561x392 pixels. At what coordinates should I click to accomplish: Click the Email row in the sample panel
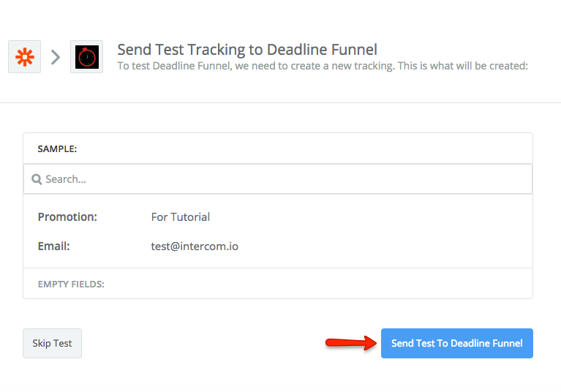[x=278, y=246]
